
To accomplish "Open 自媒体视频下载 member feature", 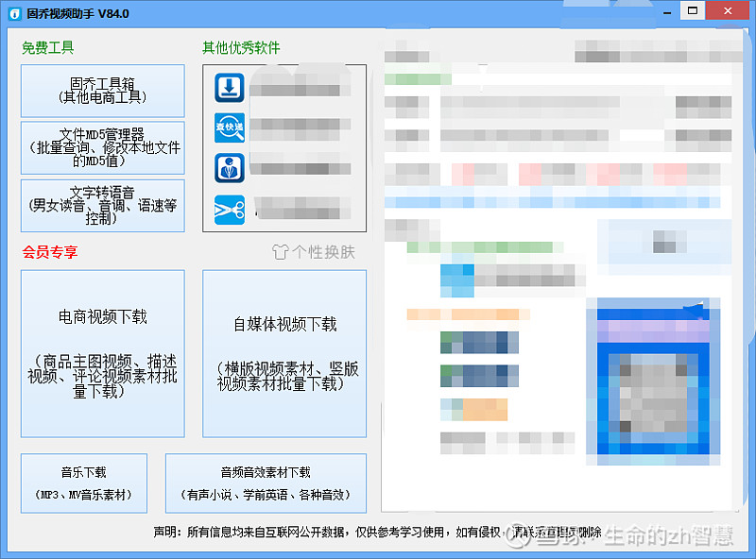I will click(x=284, y=354).
